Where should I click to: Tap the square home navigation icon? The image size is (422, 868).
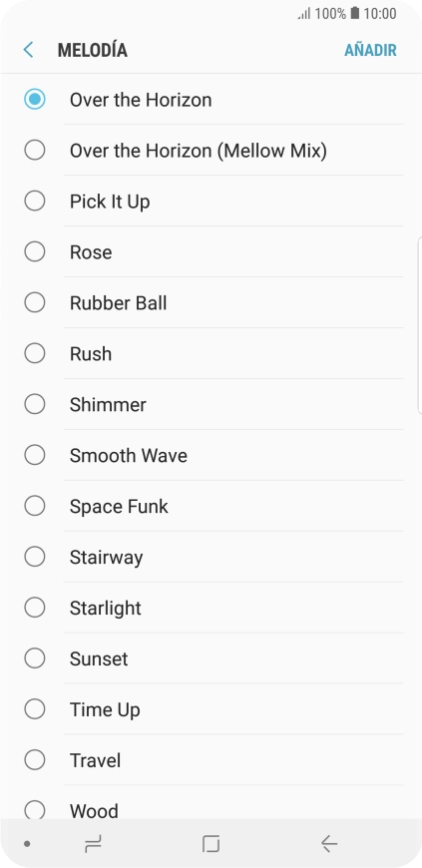pyautogui.click(x=211, y=844)
